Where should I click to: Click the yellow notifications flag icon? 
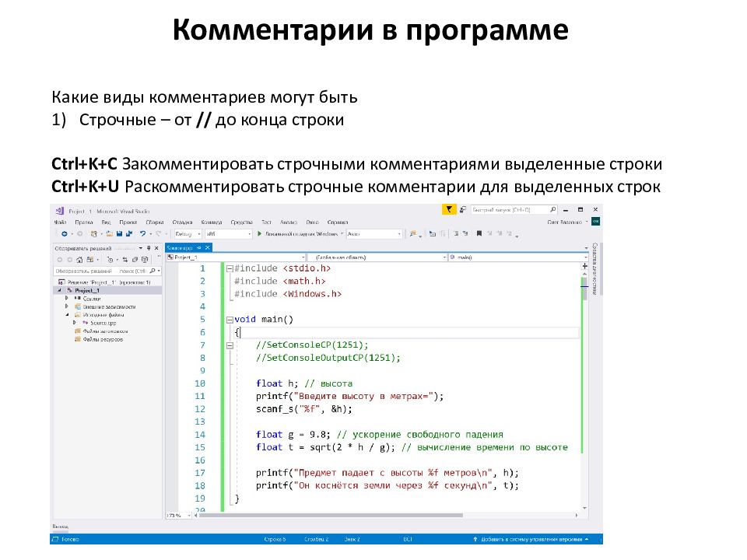coord(449,209)
